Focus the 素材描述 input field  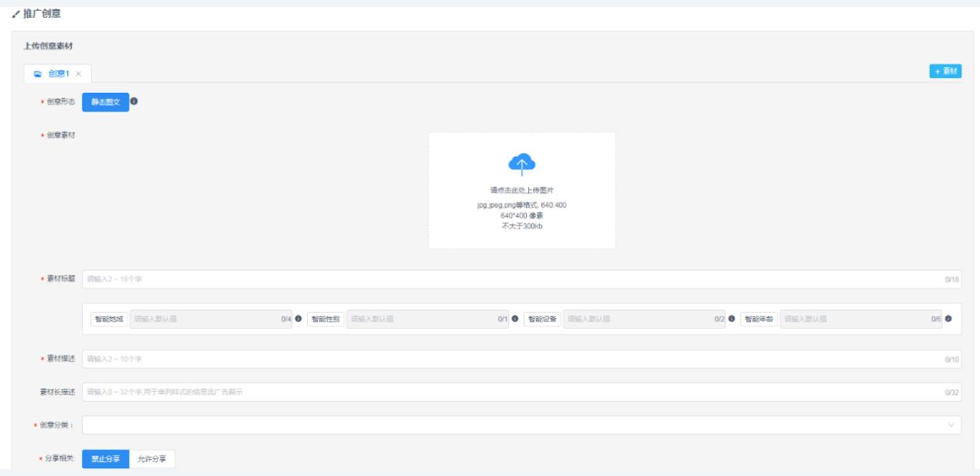click(521, 359)
